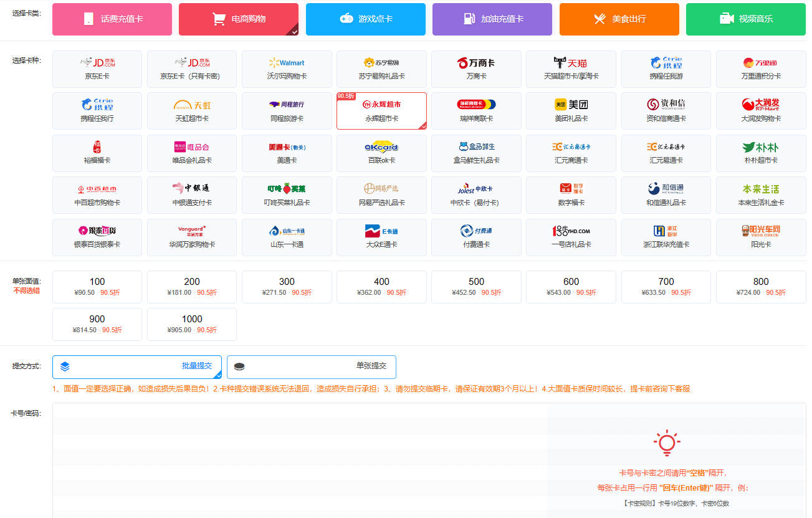Choose 中银通支付卡
The height and width of the screenshot is (518, 812).
pos(192,195)
